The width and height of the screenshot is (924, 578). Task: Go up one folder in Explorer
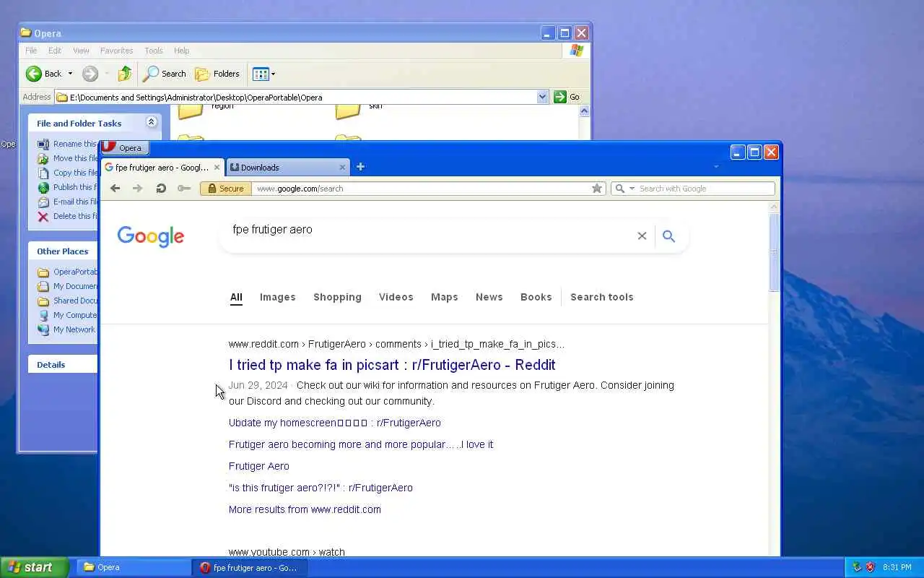(x=125, y=74)
